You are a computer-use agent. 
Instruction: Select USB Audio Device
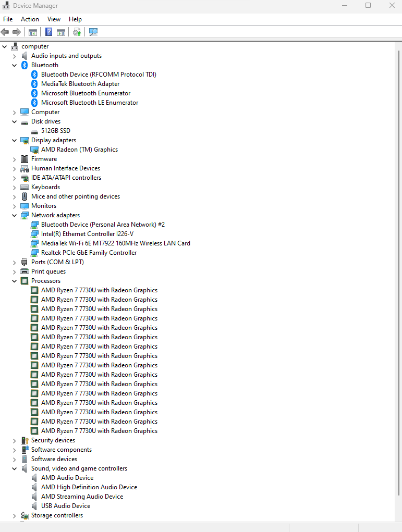pos(66,506)
